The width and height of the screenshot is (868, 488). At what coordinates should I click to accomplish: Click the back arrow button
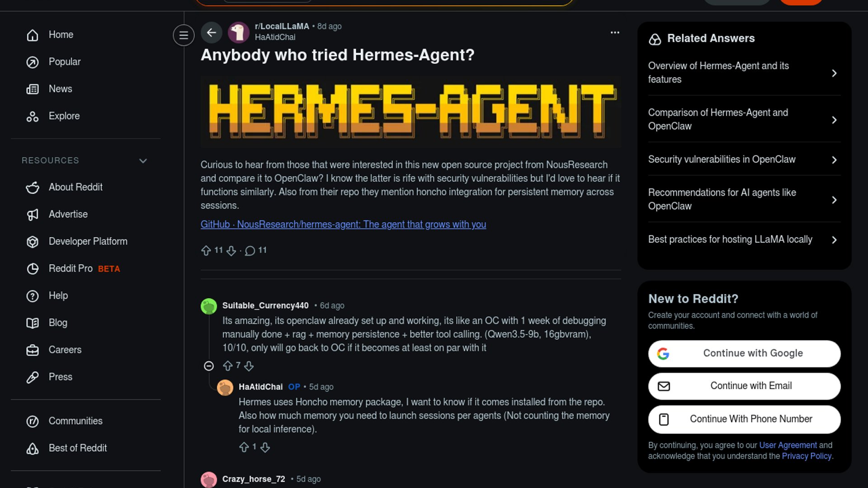(x=211, y=33)
